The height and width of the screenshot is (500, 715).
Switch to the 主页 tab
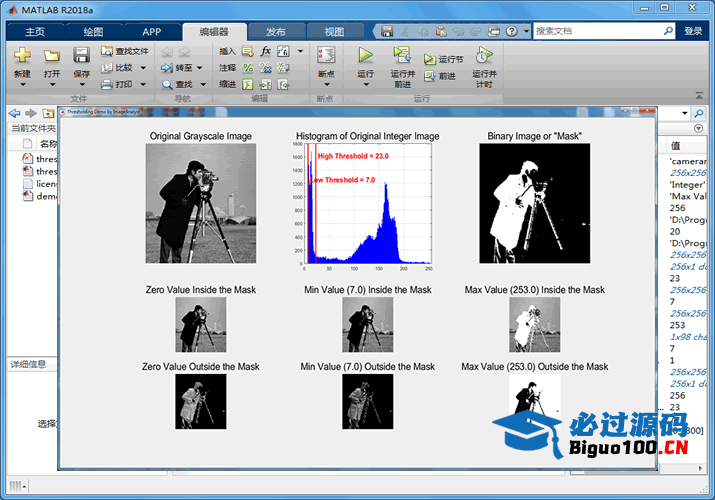click(x=35, y=31)
